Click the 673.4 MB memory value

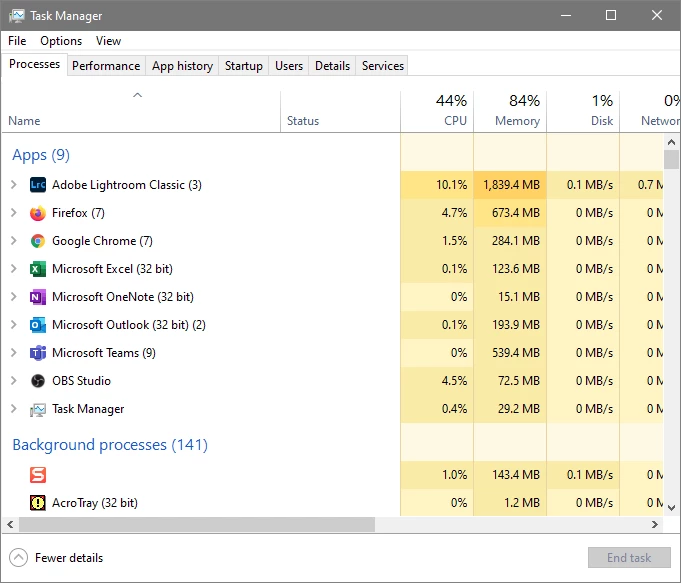coord(516,213)
